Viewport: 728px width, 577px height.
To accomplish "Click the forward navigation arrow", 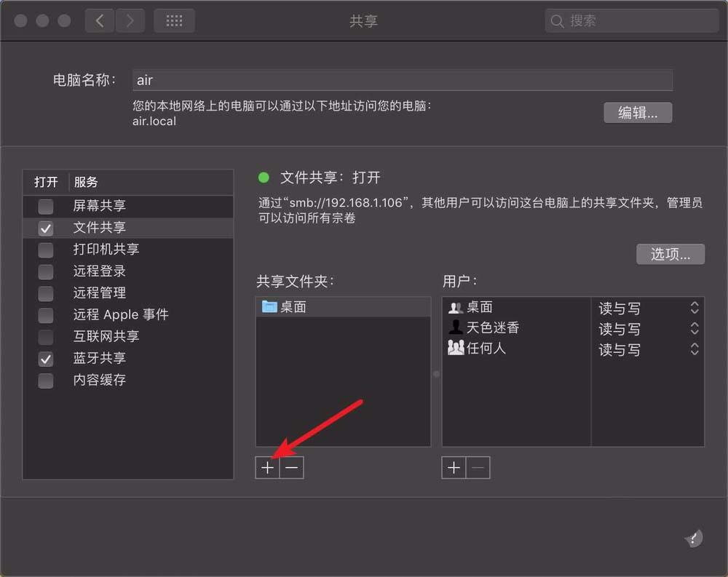I will pyautogui.click(x=130, y=20).
